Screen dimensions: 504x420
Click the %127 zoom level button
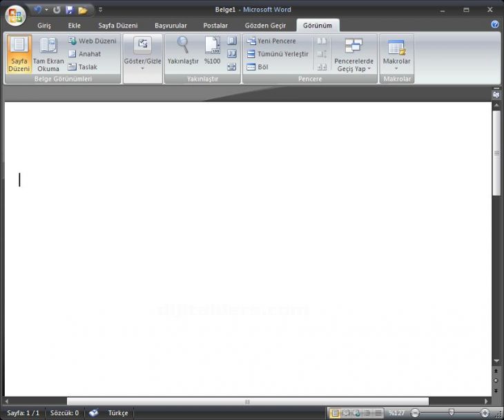397,413
